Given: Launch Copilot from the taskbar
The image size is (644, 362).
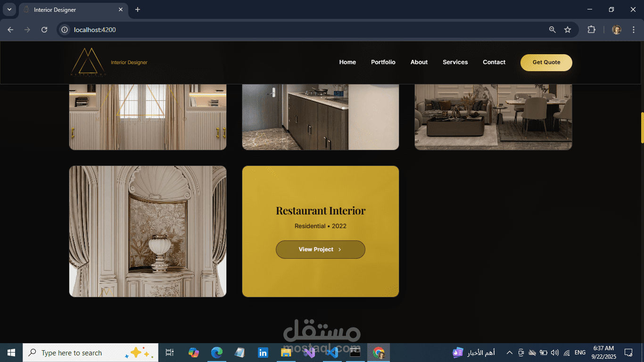Looking at the screenshot, I should point(193,353).
